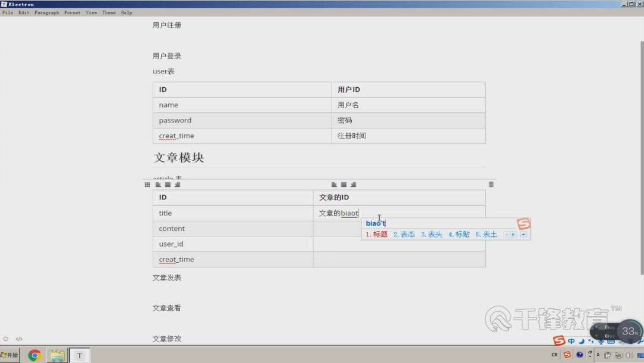Viewport: 644px width, 363px height.
Task: Open the Paragraph menu
Action: (x=47, y=12)
